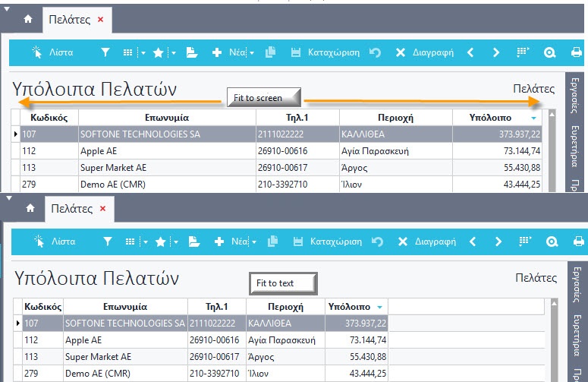This screenshot has height=382, width=588.
Task: Expand the favorites star dropdown in lower toolbar
Action: point(174,242)
